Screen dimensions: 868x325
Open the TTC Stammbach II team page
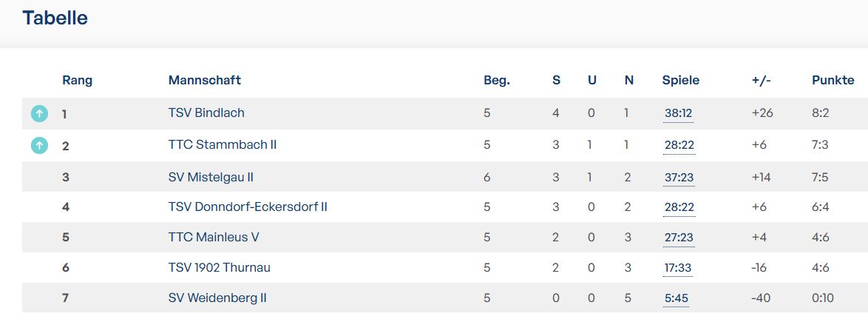pyautogui.click(x=223, y=145)
